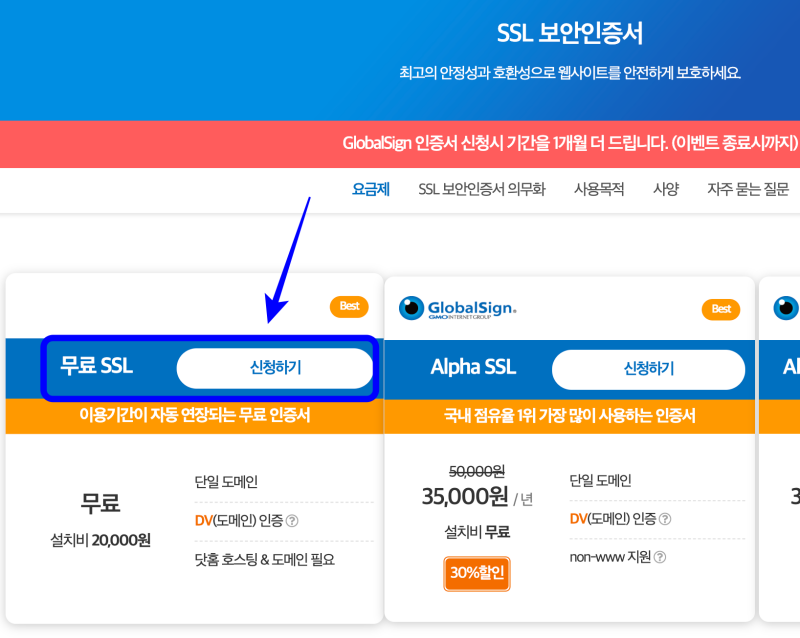This screenshot has height=638, width=800.
Task: Open the SSL 보안인증서 의무화 tab
Action: [x=482, y=189]
